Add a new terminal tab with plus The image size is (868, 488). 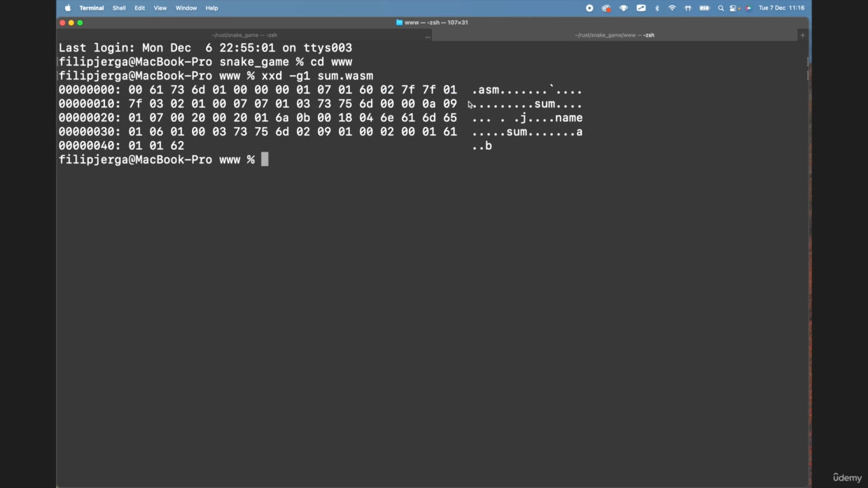802,35
